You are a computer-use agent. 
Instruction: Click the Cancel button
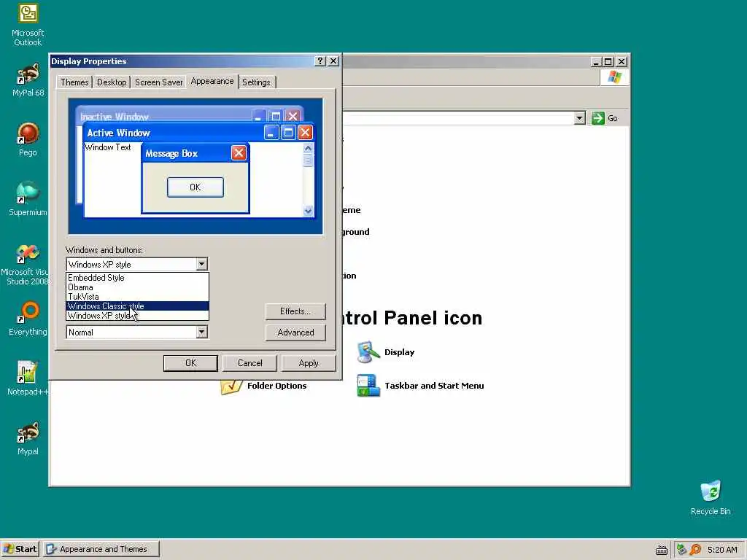pos(249,363)
